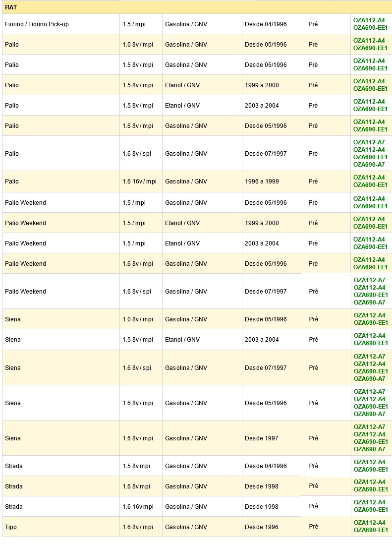Open OZA112-A7 link in Siena 1.6 8v/spi row

pos(369,357)
